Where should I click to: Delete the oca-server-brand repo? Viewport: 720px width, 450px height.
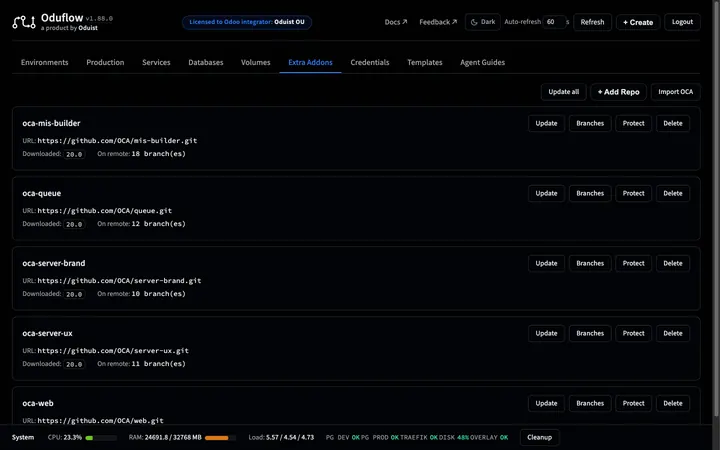pos(673,264)
